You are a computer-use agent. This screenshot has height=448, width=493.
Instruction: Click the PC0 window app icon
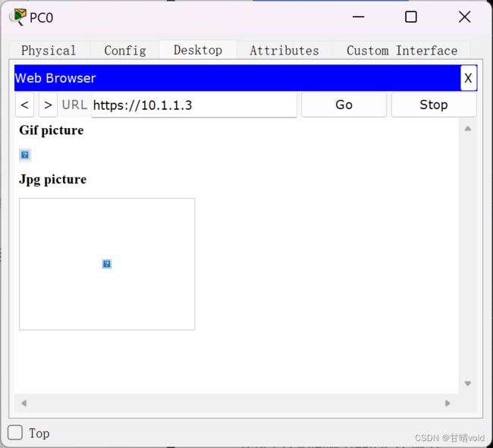[x=17, y=17]
